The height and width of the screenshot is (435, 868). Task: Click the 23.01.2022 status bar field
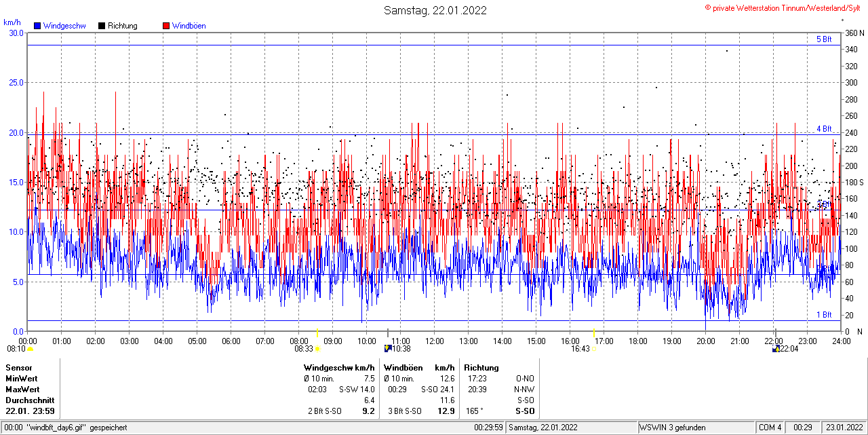[843, 428]
